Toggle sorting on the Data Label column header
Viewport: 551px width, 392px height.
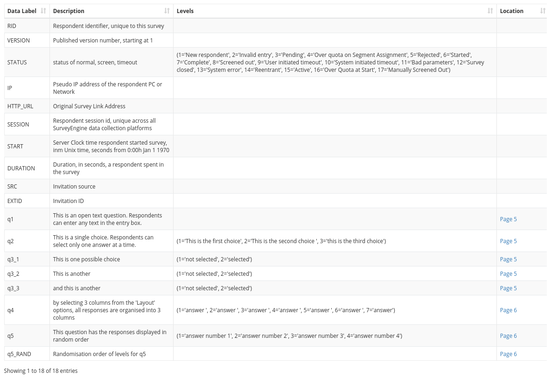click(21, 11)
